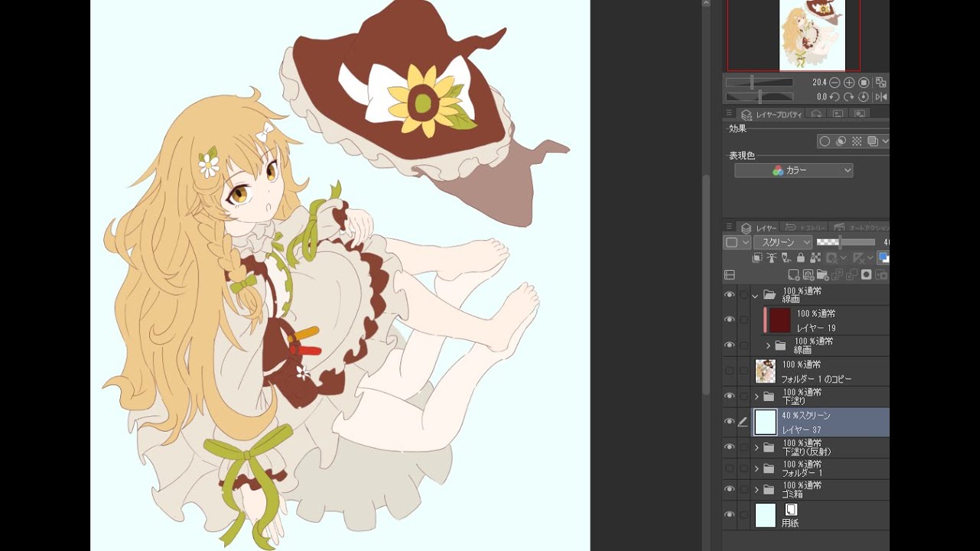Select the tone effect dotted icon
The height and width of the screenshot is (551, 980).
click(857, 141)
